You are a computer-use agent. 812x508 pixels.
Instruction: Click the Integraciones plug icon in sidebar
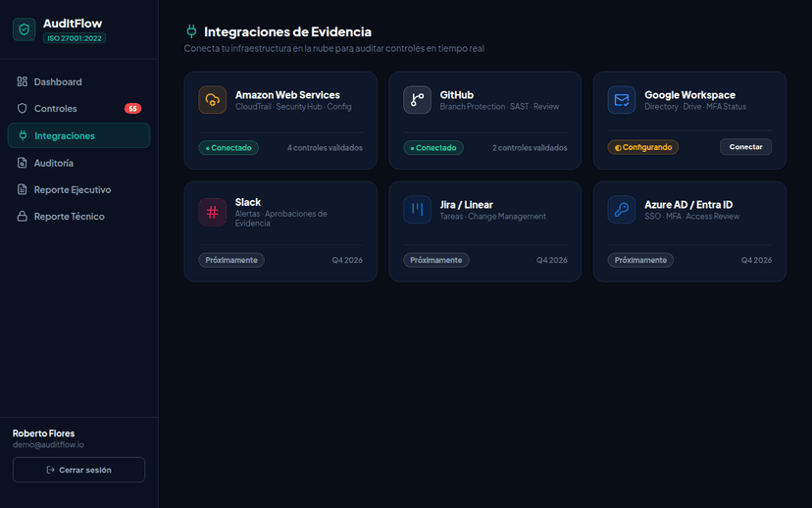click(23, 135)
